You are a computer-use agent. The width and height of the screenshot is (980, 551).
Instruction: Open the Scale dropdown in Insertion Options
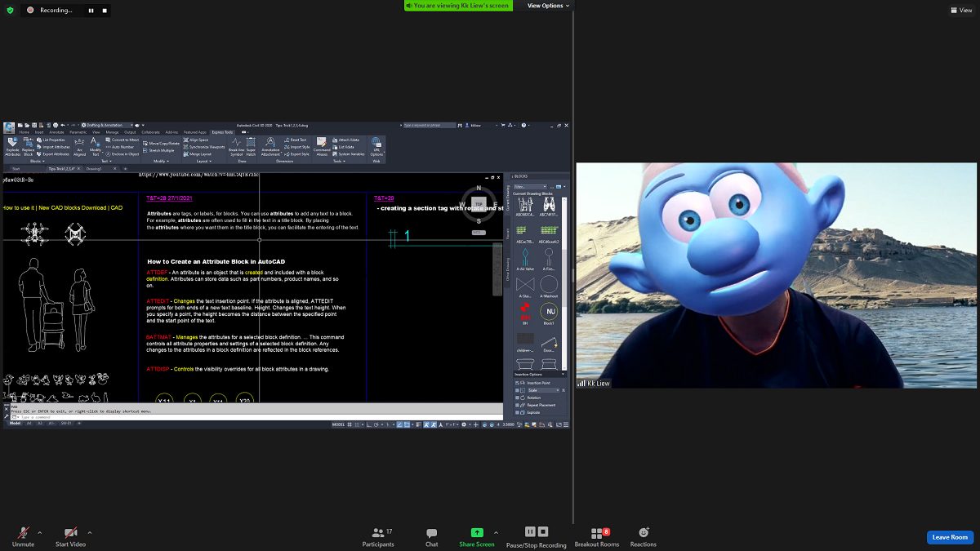coord(544,390)
